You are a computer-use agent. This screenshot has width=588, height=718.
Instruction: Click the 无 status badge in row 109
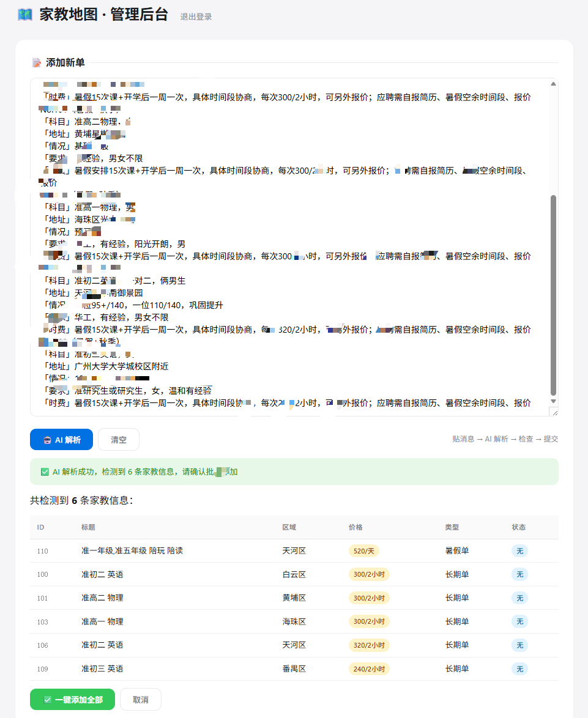(x=519, y=669)
